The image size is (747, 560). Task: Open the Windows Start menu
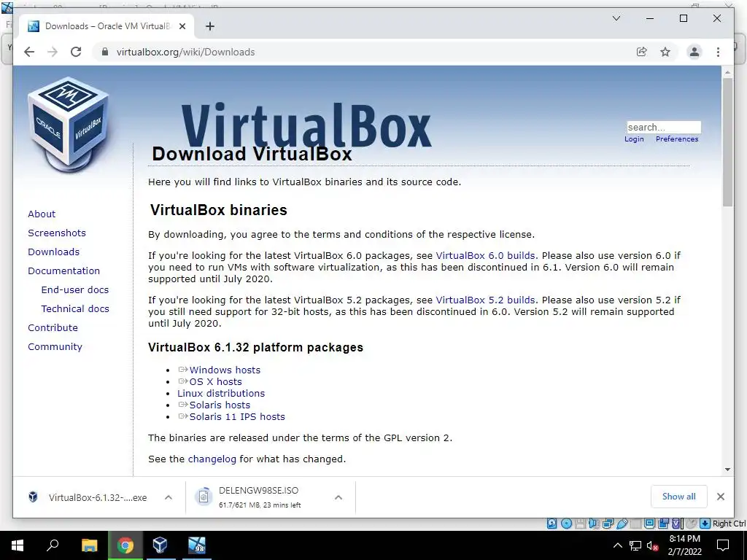[x=18, y=545]
